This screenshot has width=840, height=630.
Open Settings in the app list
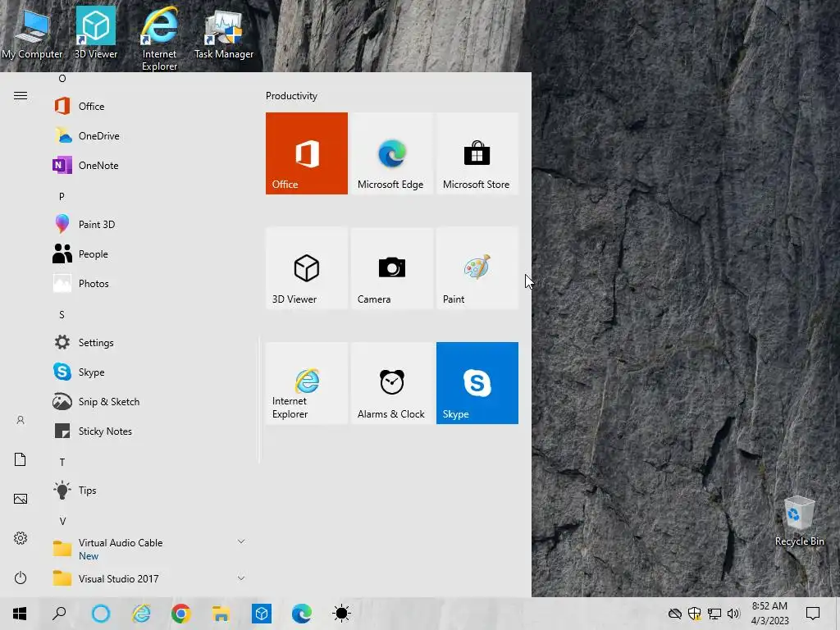[x=149, y=342]
